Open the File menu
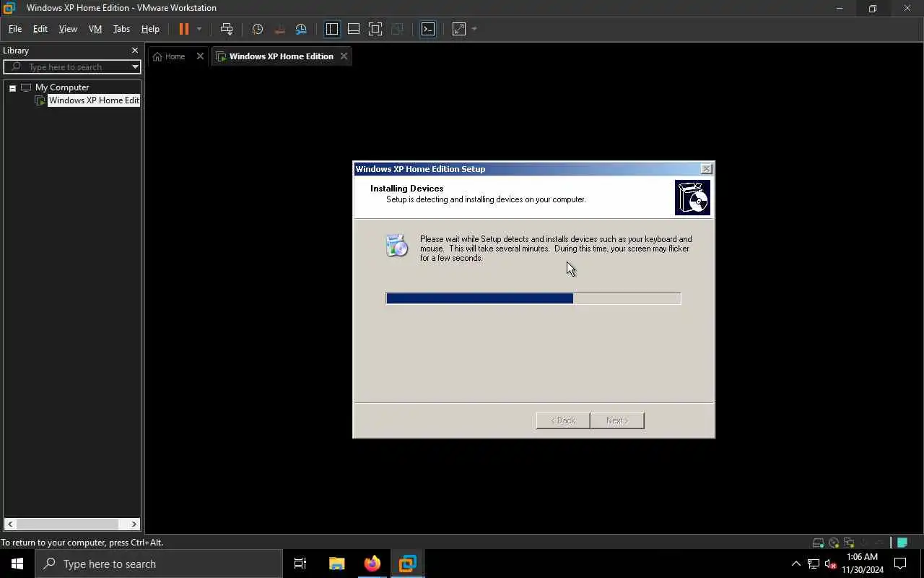Screen dimensions: 924x578 click(15, 29)
